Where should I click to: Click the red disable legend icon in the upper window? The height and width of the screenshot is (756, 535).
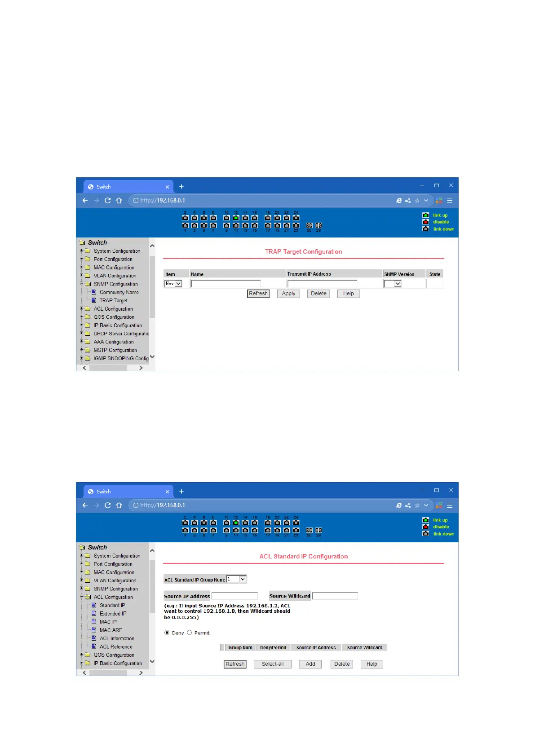tap(426, 222)
